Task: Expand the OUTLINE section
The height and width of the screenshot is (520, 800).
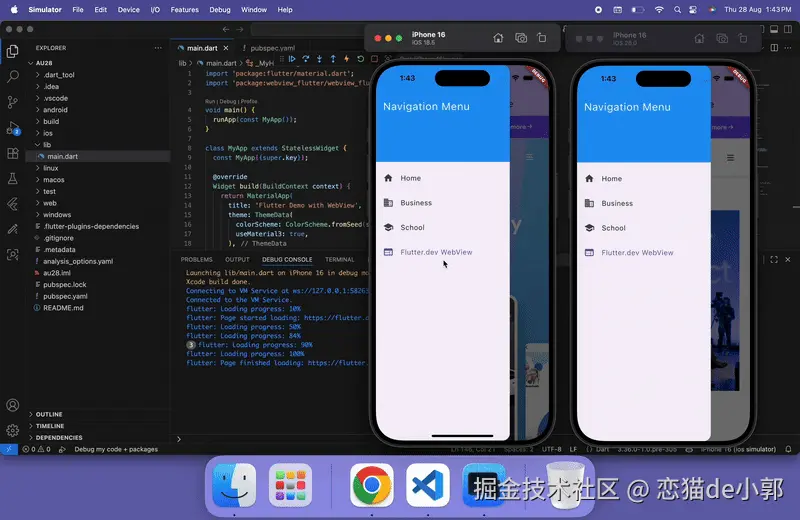Action: click(x=49, y=414)
